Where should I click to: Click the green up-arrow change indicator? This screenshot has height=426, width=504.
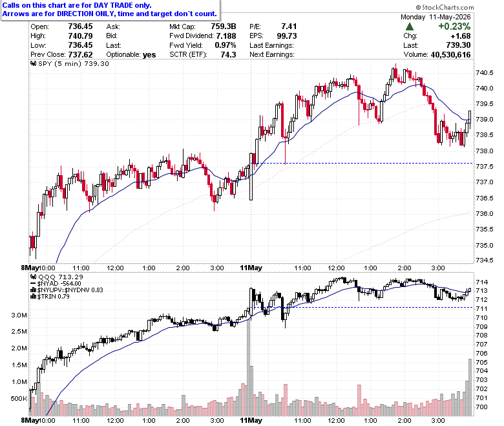(x=410, y=27)
